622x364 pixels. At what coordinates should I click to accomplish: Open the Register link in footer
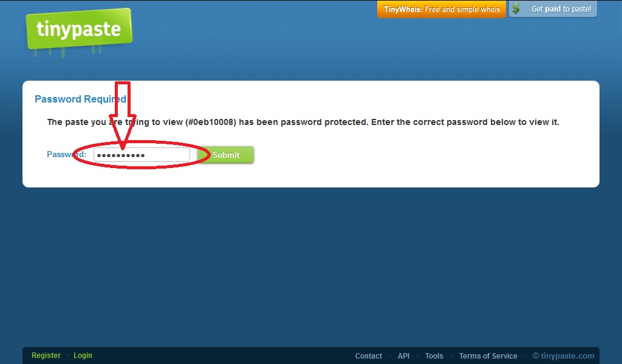[x=46, y=356]
